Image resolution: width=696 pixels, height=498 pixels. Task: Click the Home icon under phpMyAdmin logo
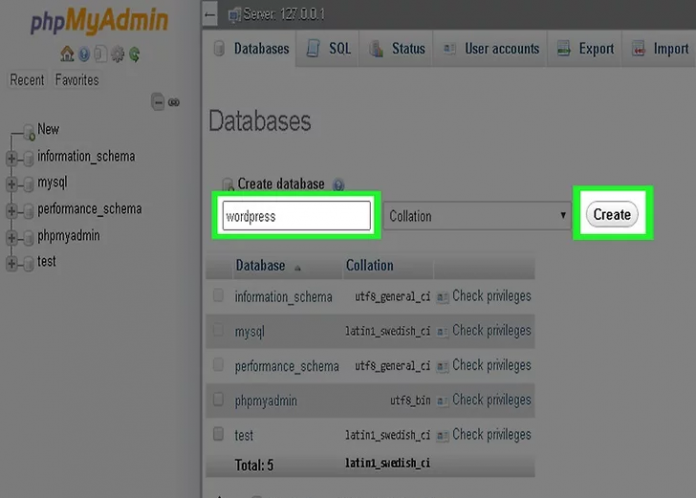67,55
